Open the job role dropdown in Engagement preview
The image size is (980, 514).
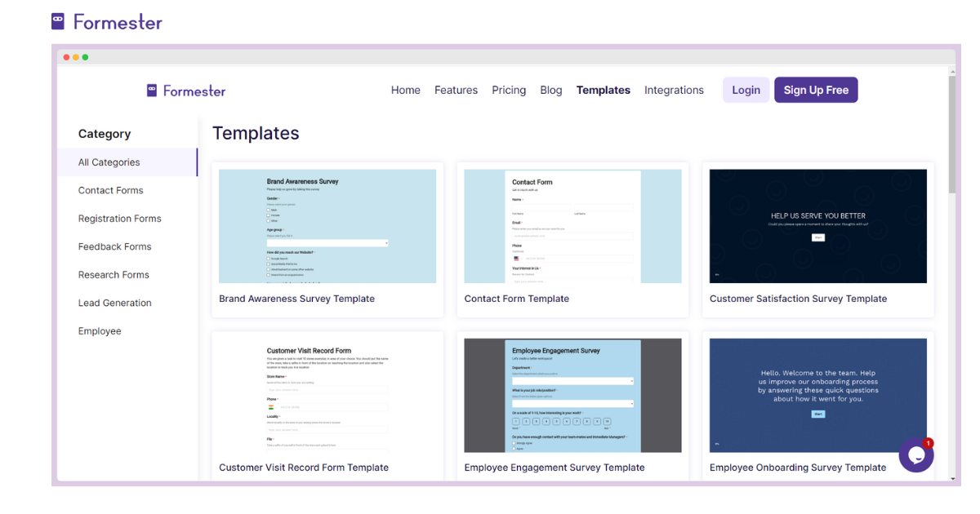[572, 403]
